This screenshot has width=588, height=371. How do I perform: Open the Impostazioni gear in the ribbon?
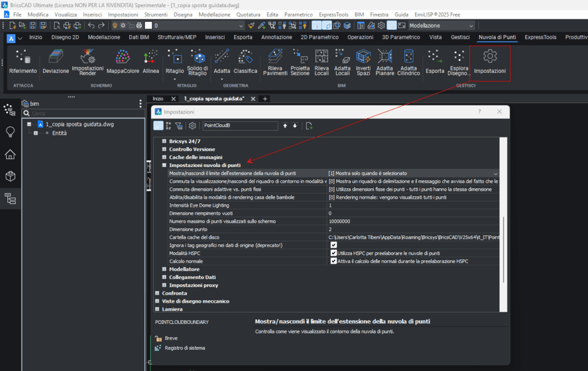tap(490, 62)
